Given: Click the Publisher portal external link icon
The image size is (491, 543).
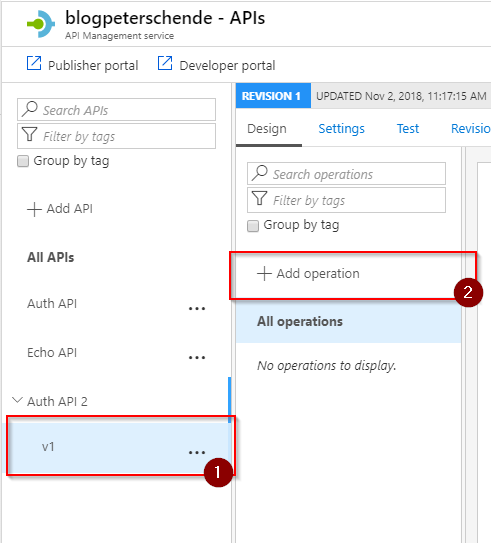Looking at the screenshot, I should coord(34,63).
